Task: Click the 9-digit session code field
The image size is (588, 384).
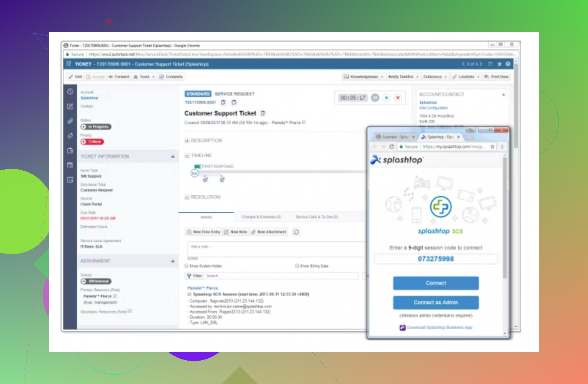Action: tap(436, 259)
